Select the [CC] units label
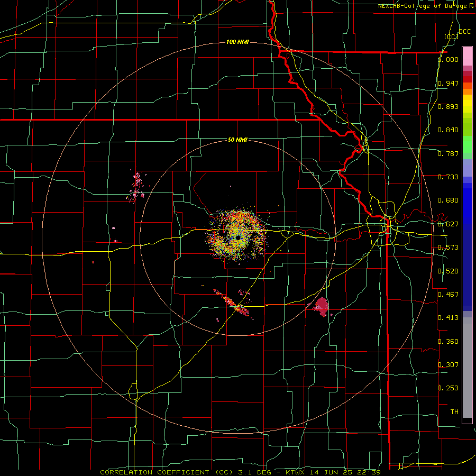 pyautogui.click(x=452, y=36)
